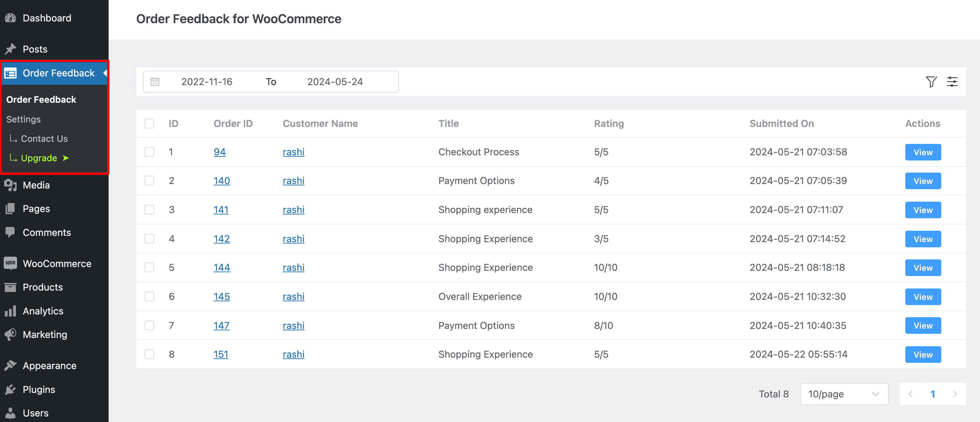The image size is (980, 422).
Task: View feedback for order 94
Action: (923, 152)
